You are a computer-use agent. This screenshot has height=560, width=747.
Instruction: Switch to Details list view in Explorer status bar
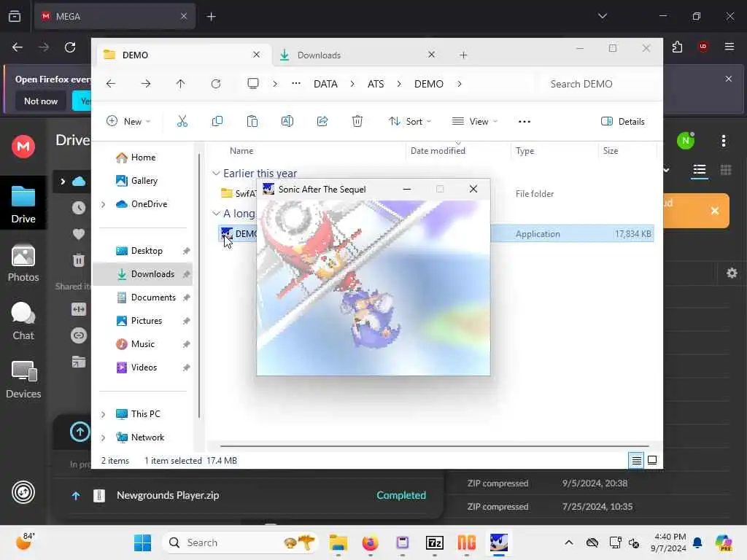click(x=636, y=461)
